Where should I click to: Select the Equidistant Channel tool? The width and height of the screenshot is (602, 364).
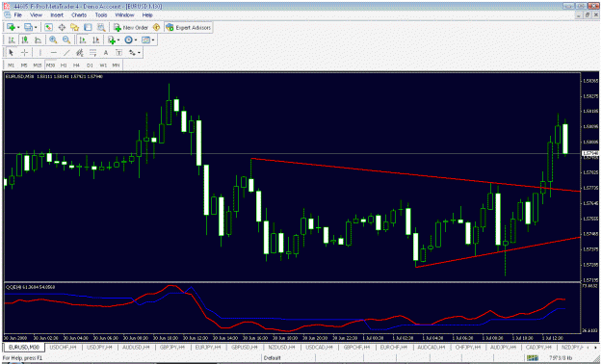(x=80, y=52)
